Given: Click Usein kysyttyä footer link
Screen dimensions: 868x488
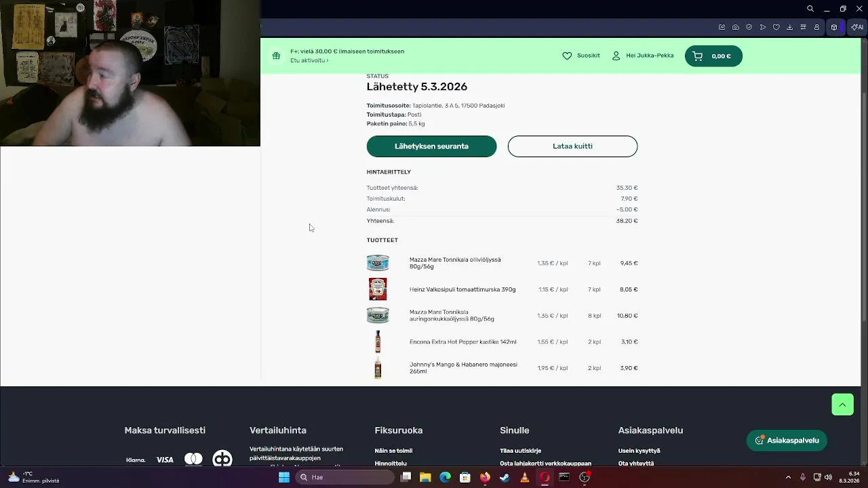Looking at the screenshot, I should 639,451.
